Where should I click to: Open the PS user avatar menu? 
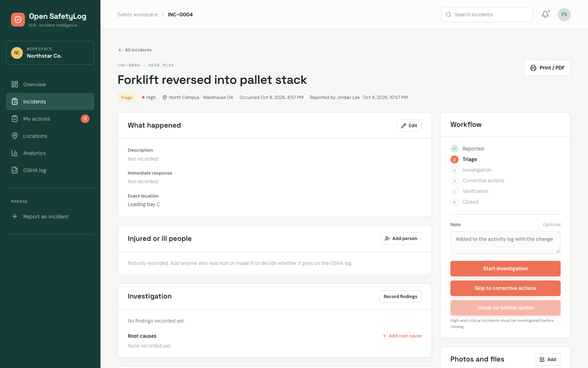[564, 15]
